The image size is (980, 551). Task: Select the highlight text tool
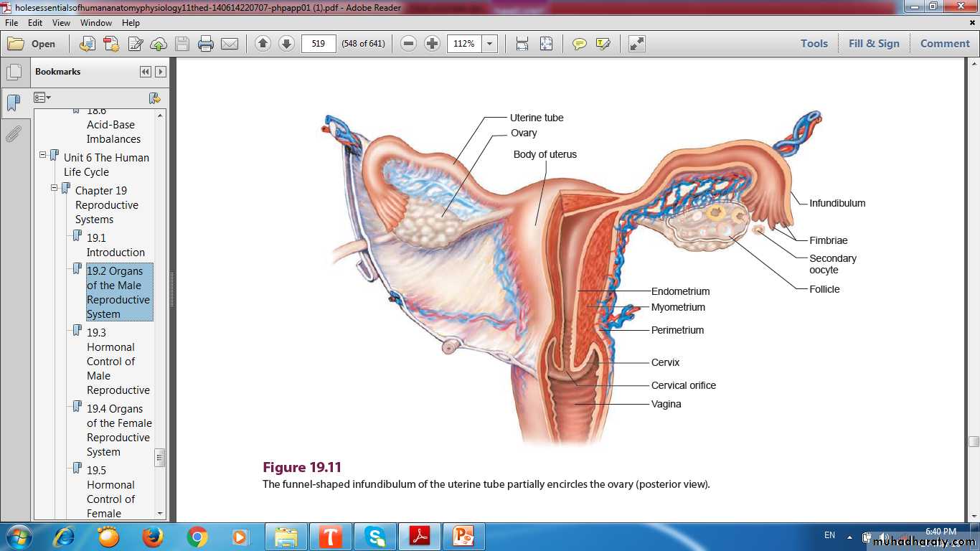pyautogui.click(x=603, y=44)
